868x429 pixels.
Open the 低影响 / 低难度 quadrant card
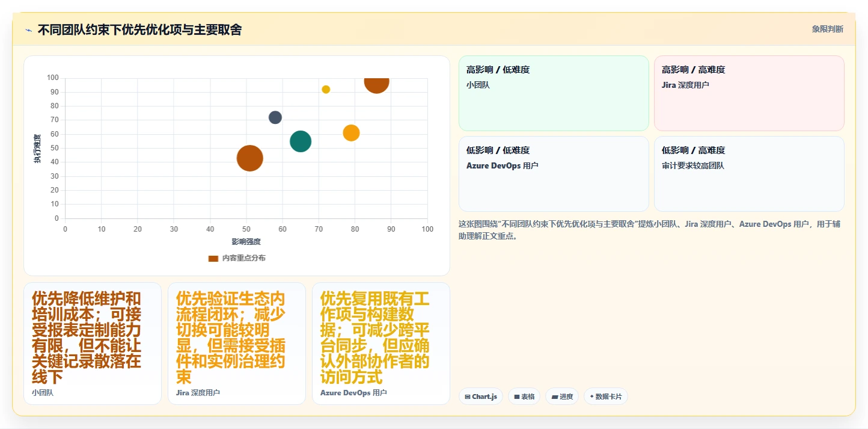(554, 174)
